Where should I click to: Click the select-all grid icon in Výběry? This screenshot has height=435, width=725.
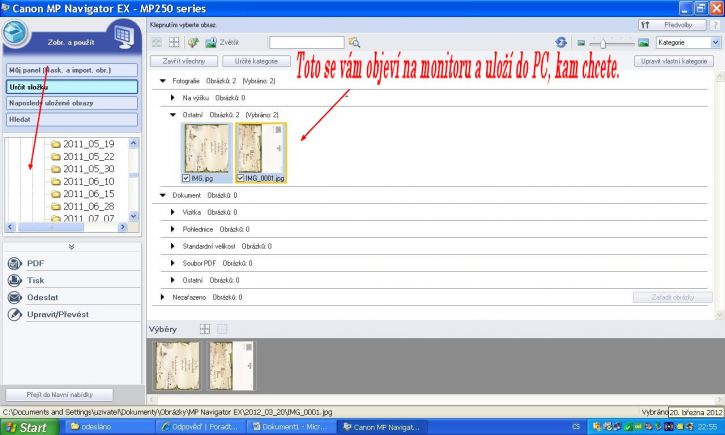click(x=205, y=329)
